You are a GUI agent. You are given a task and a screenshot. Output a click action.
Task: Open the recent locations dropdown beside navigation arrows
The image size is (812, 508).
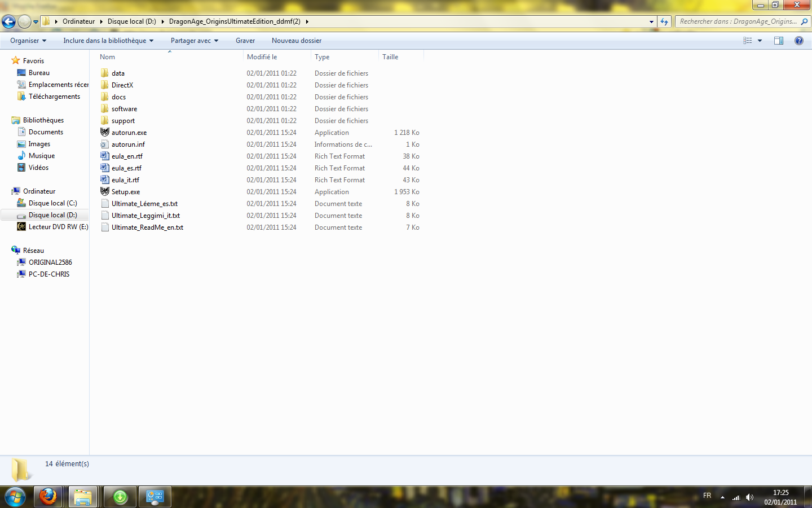pos(36,22)
